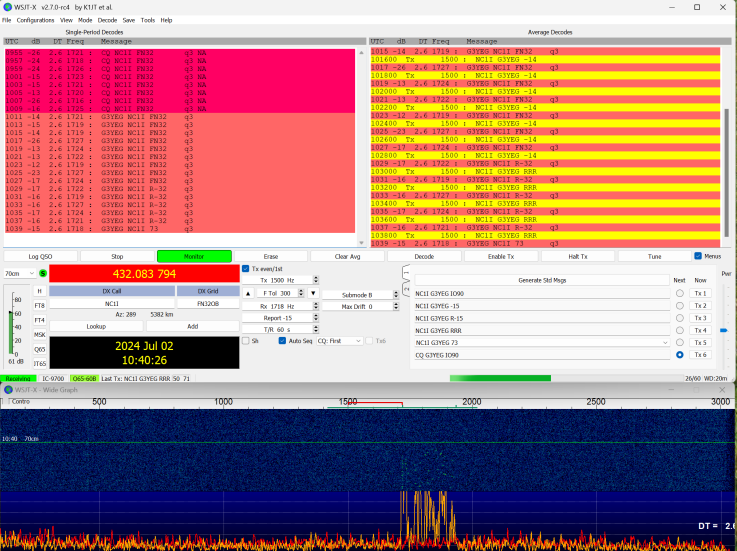Viewport: 737px width, 551px height.
Task: Click the F Tol up-arrow button
Action: point(248,293)
